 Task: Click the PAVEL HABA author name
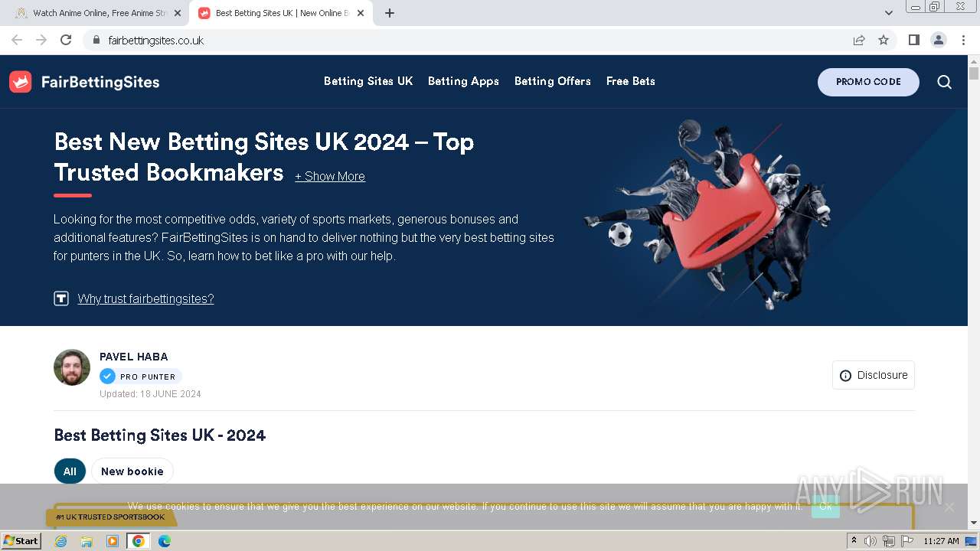[x=134, y=357]
